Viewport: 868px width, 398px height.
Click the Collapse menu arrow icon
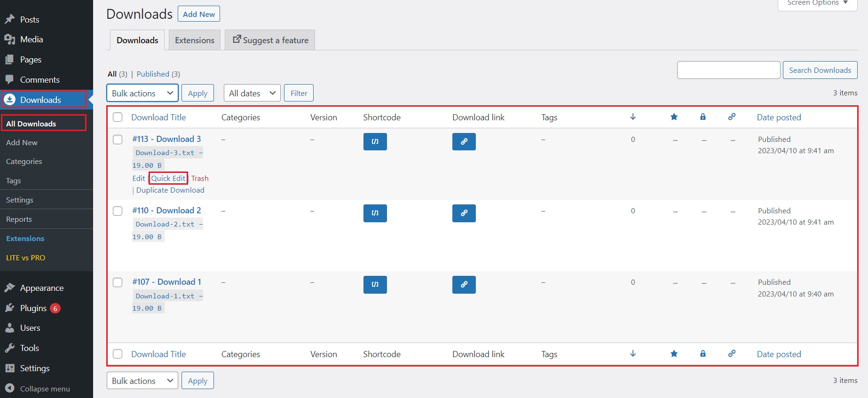point(9,388)
